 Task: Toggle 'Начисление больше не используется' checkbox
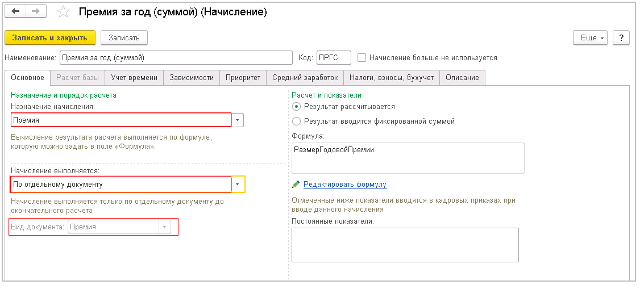(x=362, y=57)
